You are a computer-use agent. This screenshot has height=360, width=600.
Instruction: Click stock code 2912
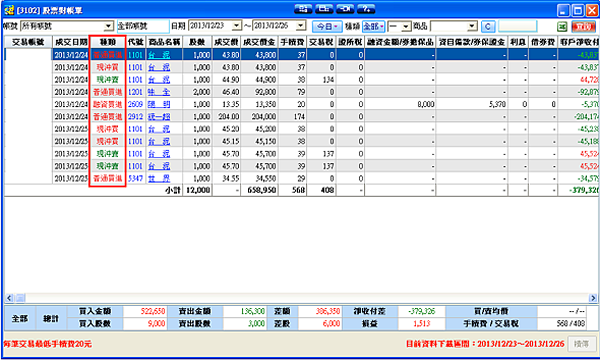(x=135, y=116)
